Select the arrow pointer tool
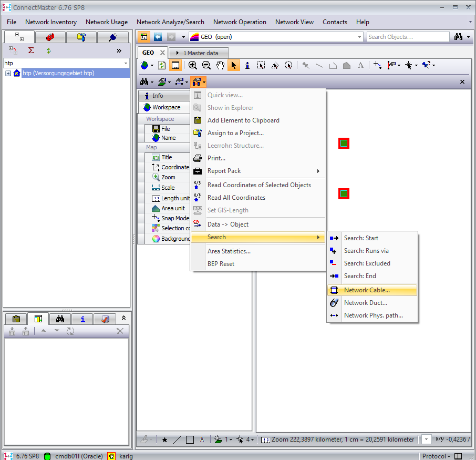Viewport: 476px width, 460px height. (233, 65)
